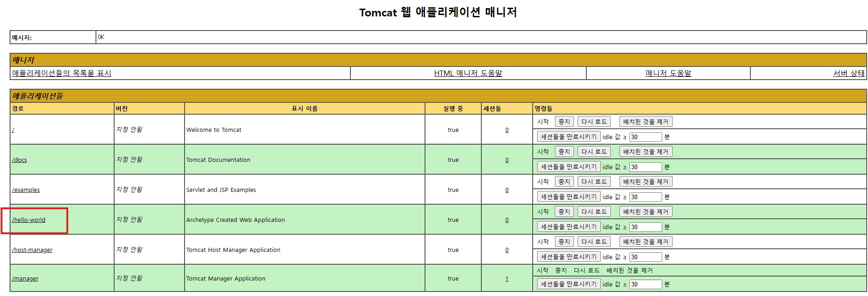Click the 'Servlet and JSP Examples' display name

click(x=221, y=190)
